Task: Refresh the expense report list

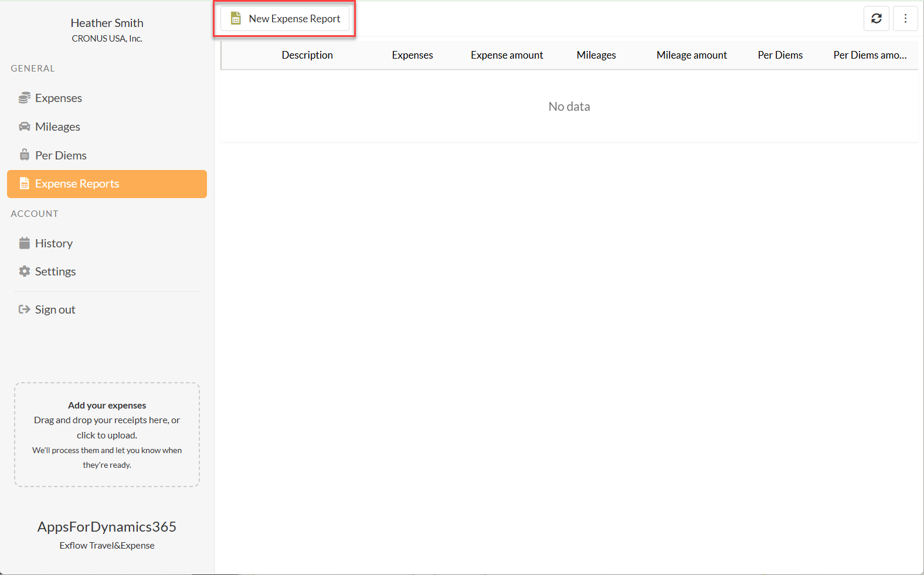Action: (x=876, y=19)
